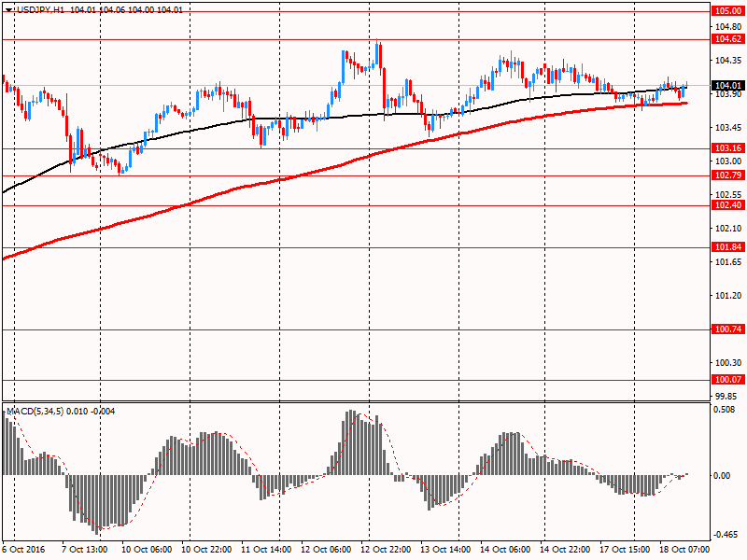This screenshot has height=560, width=747.
Task: Click the 6 Oct 2016 date label
Action: tap(24, 549)
